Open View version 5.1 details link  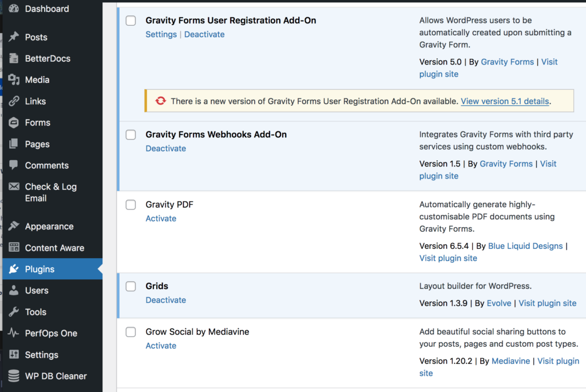pyautogui.click(x=505, y=101)
